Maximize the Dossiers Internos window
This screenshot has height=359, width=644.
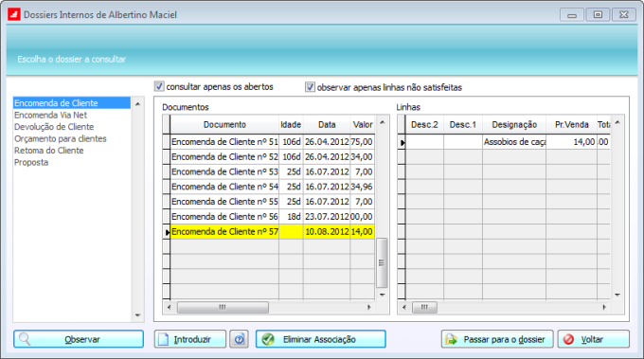click(598, 15)
